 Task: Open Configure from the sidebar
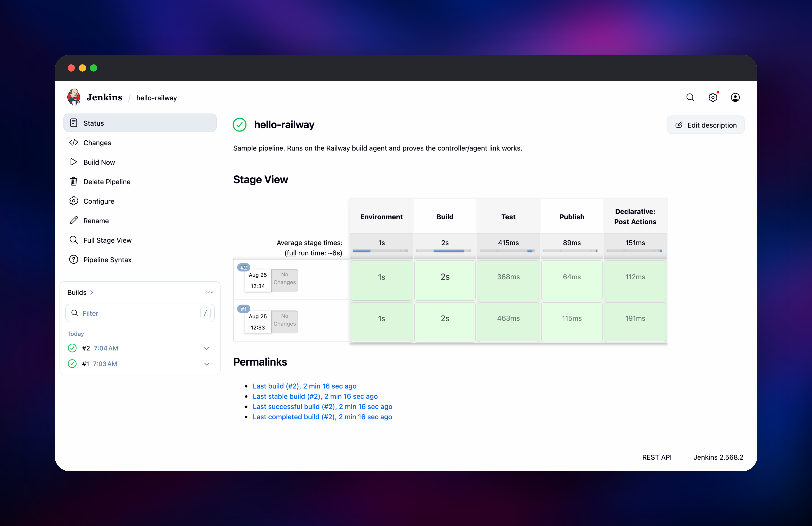(140, 201)
